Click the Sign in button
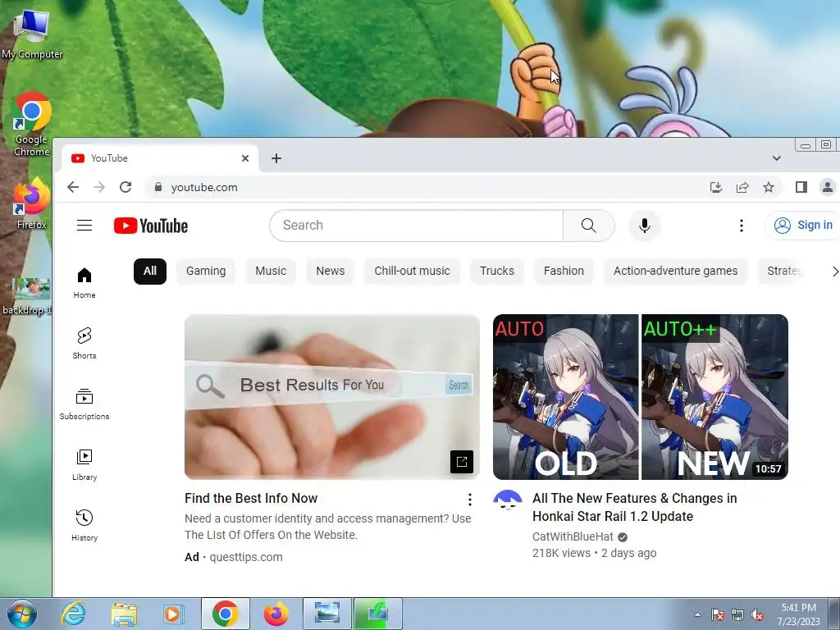This screenshot has width=840, height=630. [802, 226]
